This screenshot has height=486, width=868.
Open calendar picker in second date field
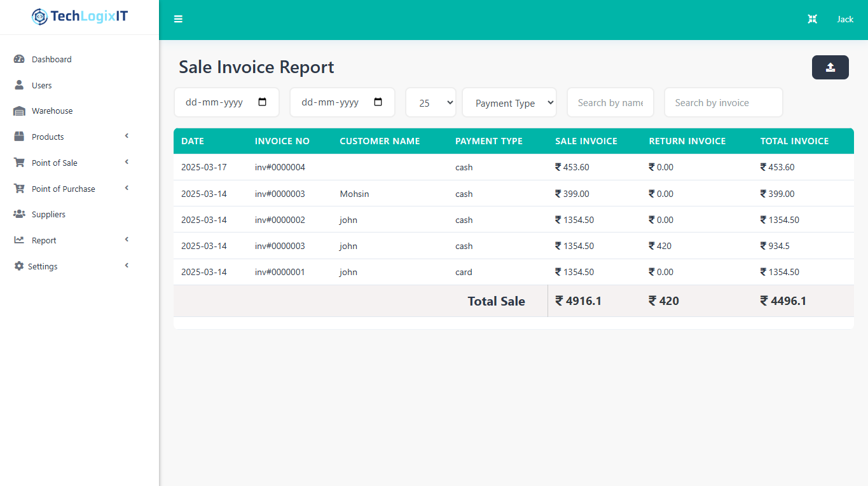pyautogui.click(x=378, y=102)
